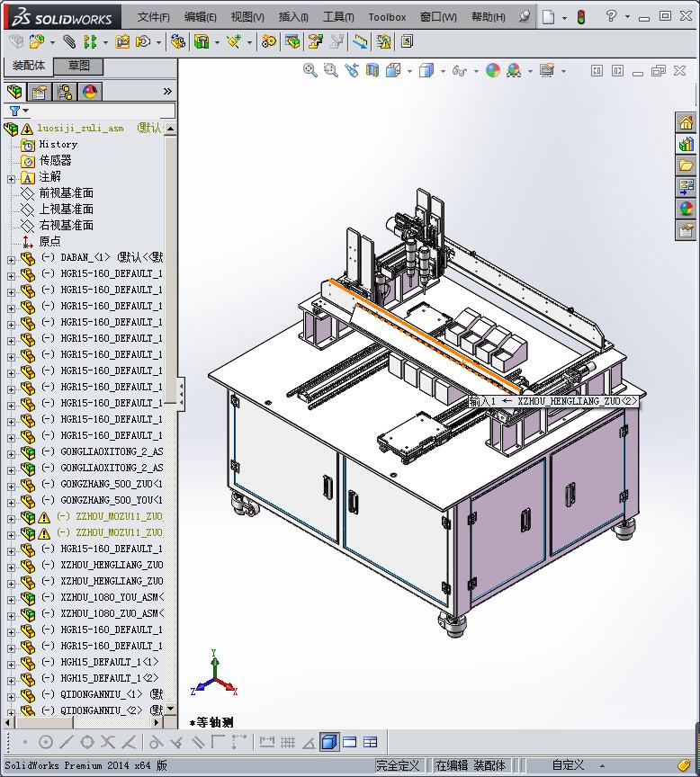Open the 帮助(H) menu
The width and height of the screenshot is (700, 777).
pos(489,17)
